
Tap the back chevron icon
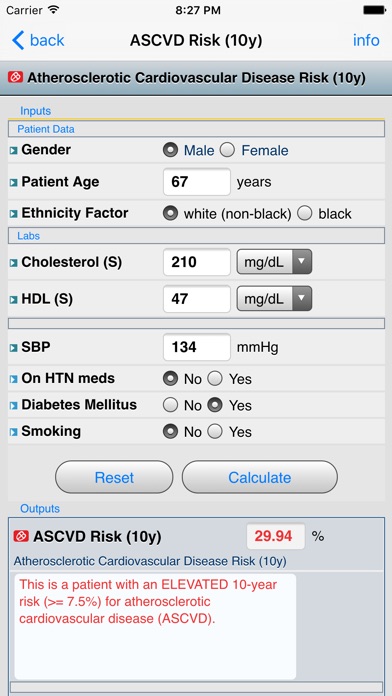tap(18, 40)
